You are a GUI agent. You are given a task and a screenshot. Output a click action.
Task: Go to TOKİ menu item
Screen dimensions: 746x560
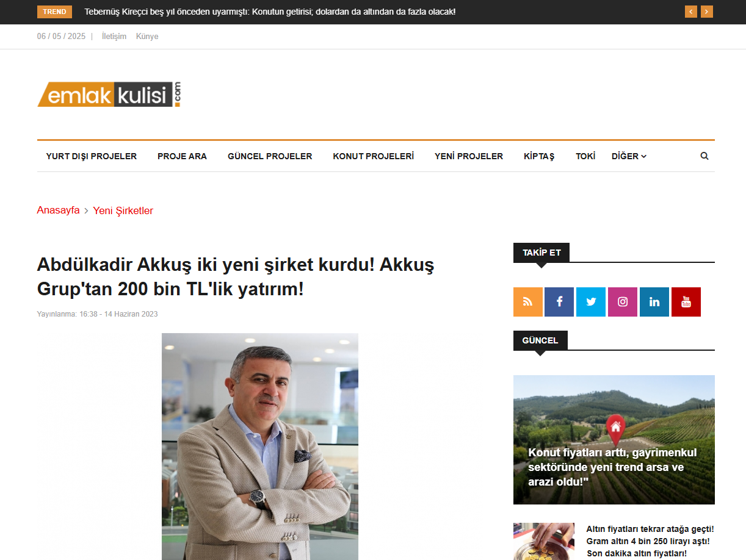(585, 156)
